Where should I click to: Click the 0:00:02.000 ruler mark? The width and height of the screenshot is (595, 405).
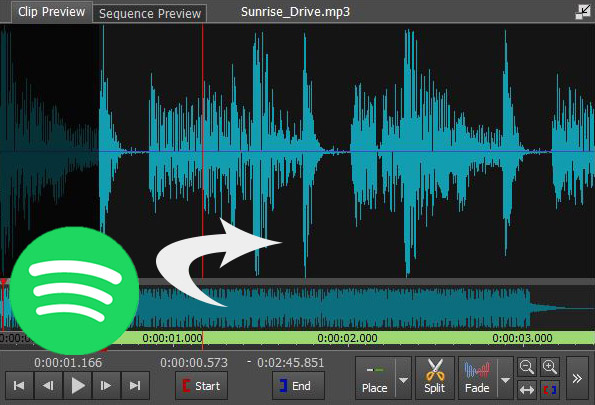(347, 338)
